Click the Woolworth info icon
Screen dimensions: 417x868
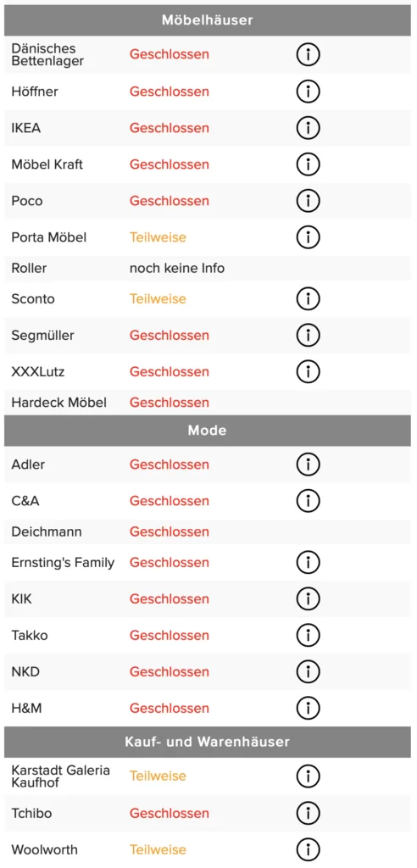click(308, 849)
